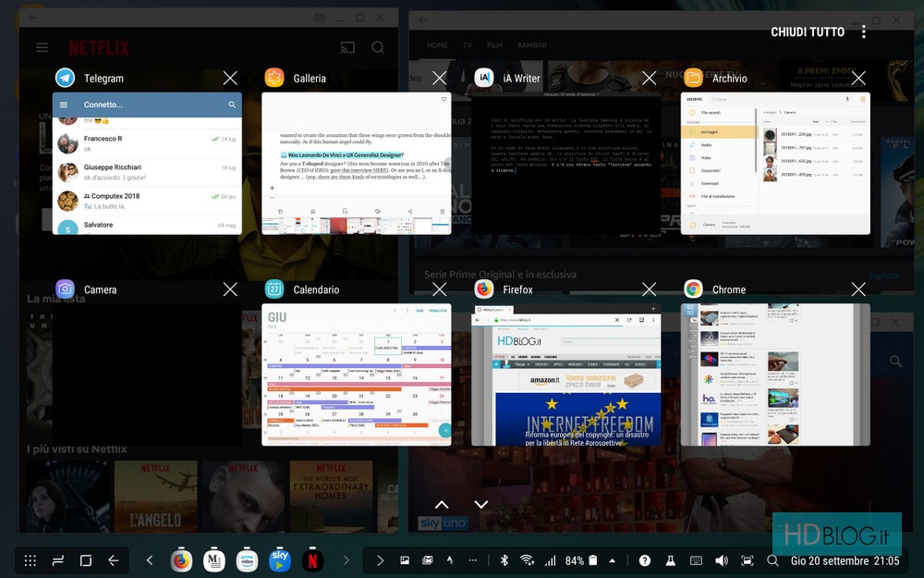Open the Firefox HDblog page preview
This screenshot has height=578, width=924.
click(565, 375)
